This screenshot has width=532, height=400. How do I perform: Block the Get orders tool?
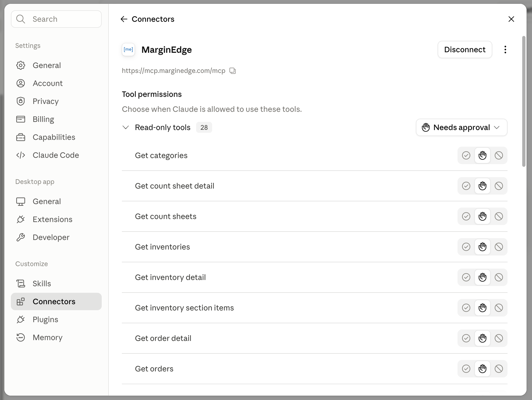(499, 369)
